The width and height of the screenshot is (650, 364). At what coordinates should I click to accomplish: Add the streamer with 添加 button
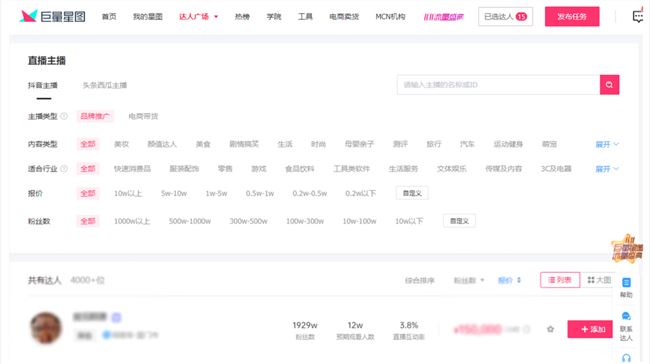pos(590,329)
